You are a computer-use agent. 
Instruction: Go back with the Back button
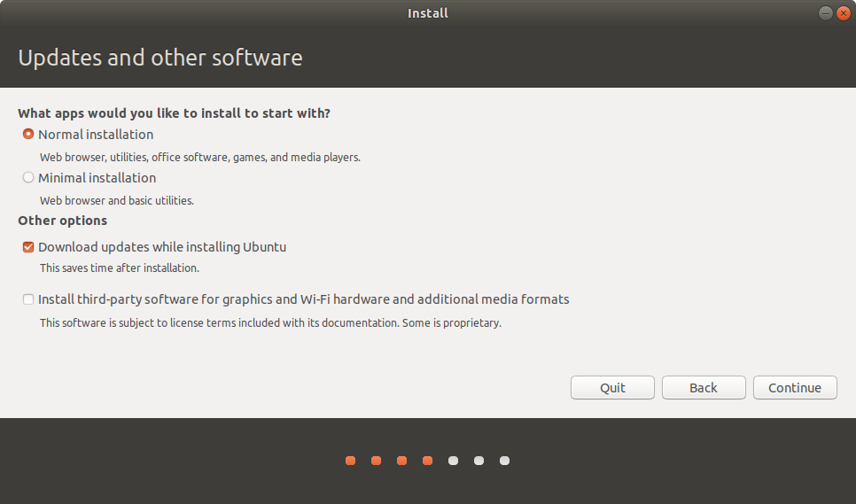(704, 387)
